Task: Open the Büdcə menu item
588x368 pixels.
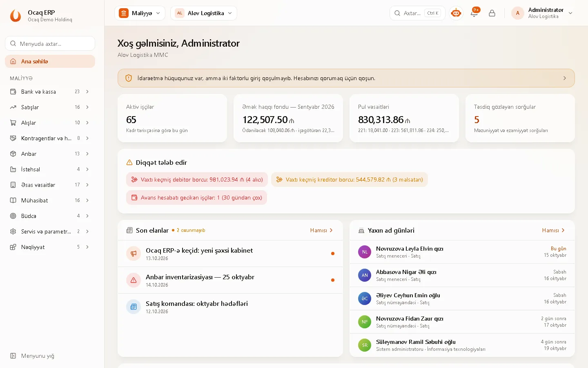Action: pos(50,216)
